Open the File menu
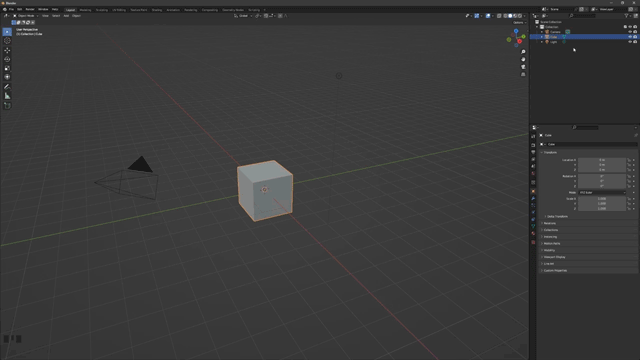 click(11, 9)
